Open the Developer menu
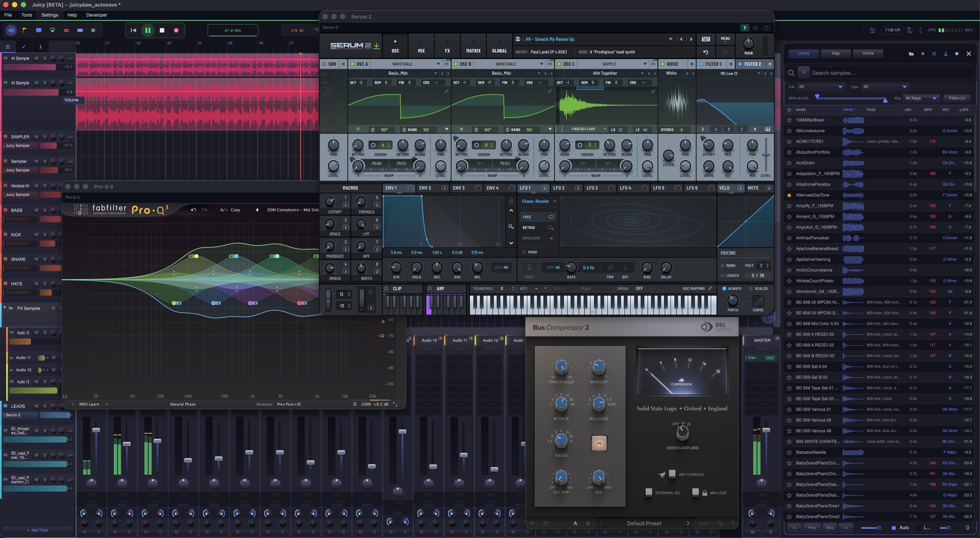The width and height of the screenshot is (980, 538). coord(97,15)
